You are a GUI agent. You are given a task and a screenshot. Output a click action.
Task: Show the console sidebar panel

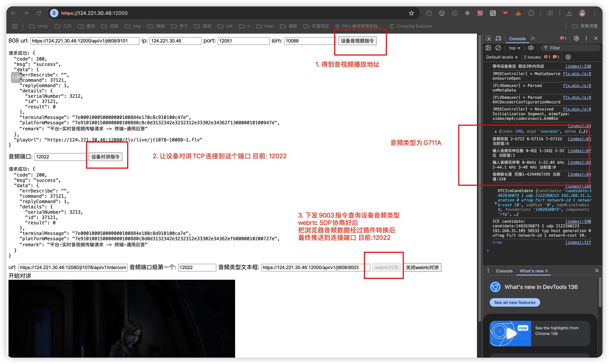point(488,48)
